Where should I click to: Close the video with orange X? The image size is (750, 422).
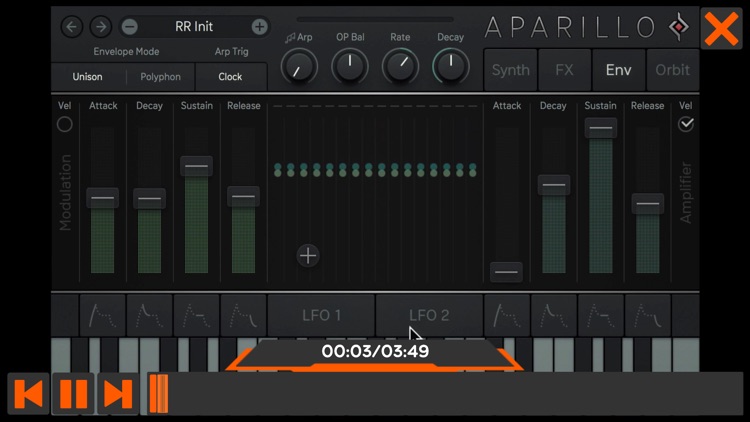pos(722,28)
